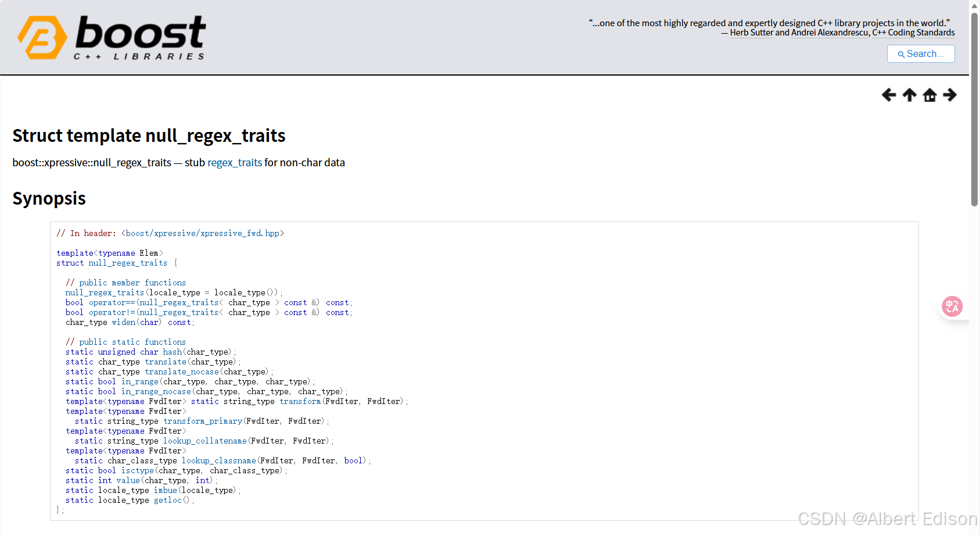Open the home page icon
This screenshot has width=980, height=536.
tap(929, 95)
